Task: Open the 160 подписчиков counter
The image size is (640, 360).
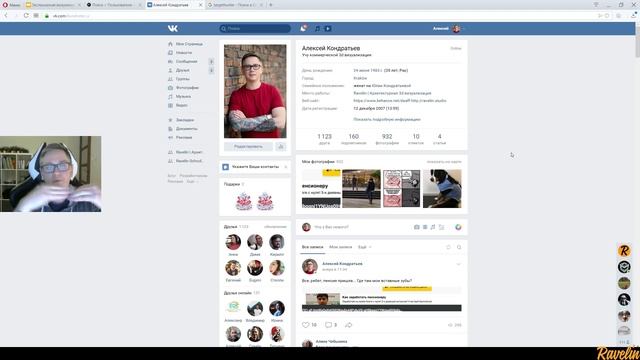Action: click(x=353, y=139)
